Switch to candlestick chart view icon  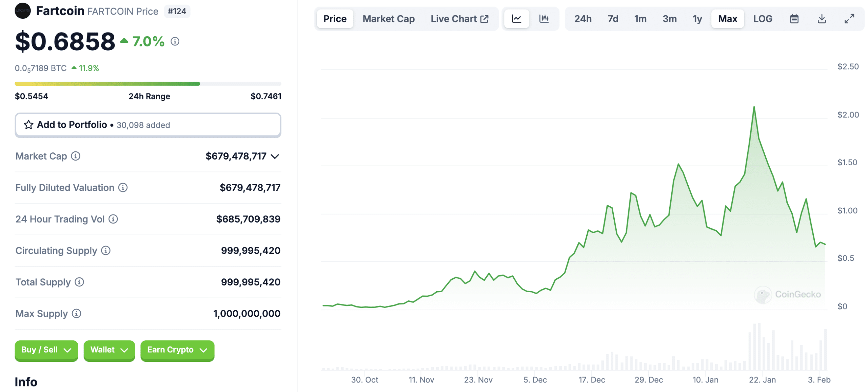tap(544, 19)
